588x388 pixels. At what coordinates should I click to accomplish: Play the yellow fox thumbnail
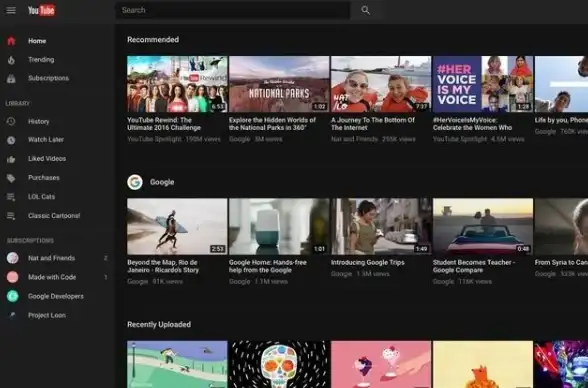pyautogui.click(x=483, y=364)
